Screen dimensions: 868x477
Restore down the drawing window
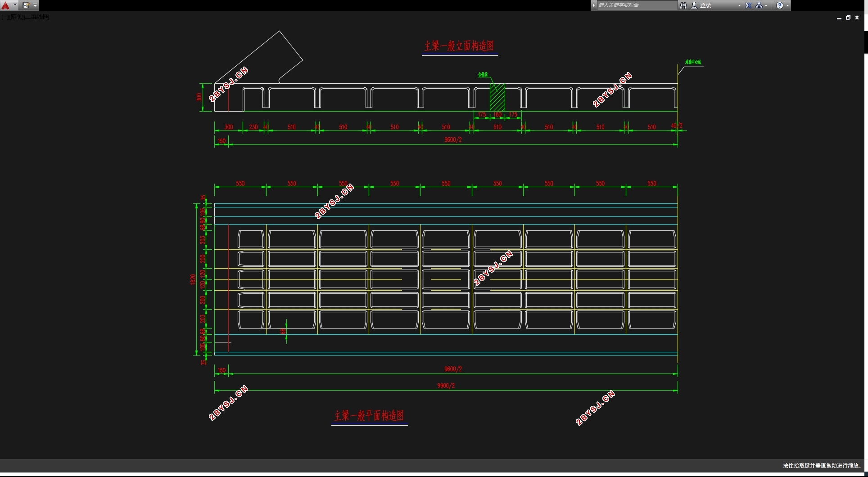[x=848, y=18]
